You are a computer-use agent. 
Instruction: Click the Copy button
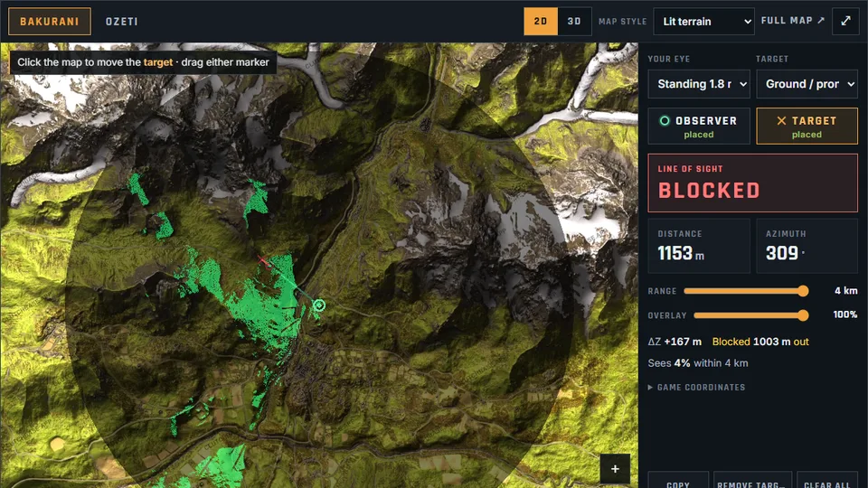pos(678,480)
